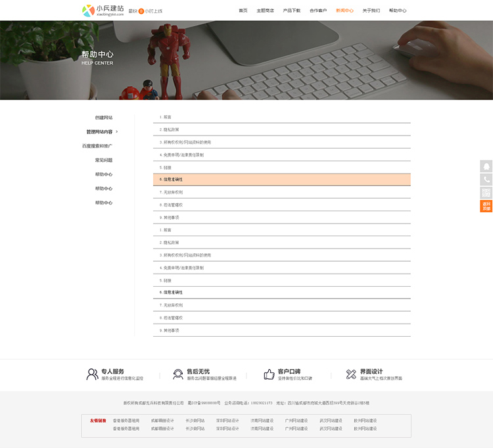The width and height of the screenshot is (493, 448).
Task: Click the 界面设计 pencil-ruler icon
Action: tap(351, 374)
